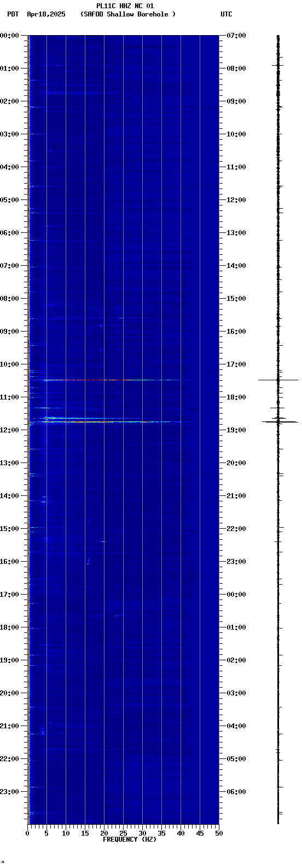Click the frequency axis tick '35'
Screen dimensions: 302x868
pos(161,833)
